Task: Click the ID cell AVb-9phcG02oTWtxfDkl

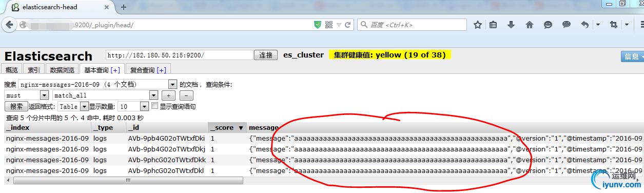Action: point(166,170)
